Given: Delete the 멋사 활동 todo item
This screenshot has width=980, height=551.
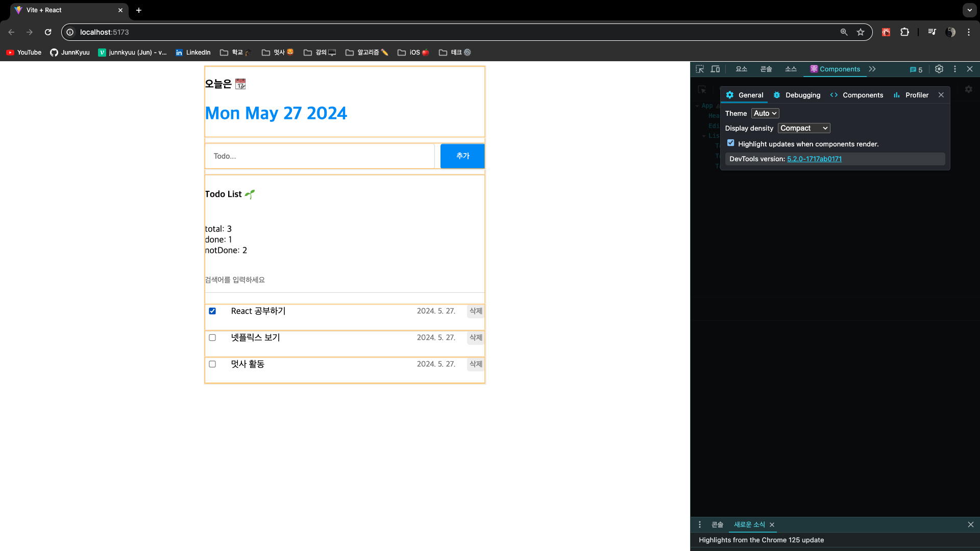Looking at the screenshot, I should (x=475, y=364).
